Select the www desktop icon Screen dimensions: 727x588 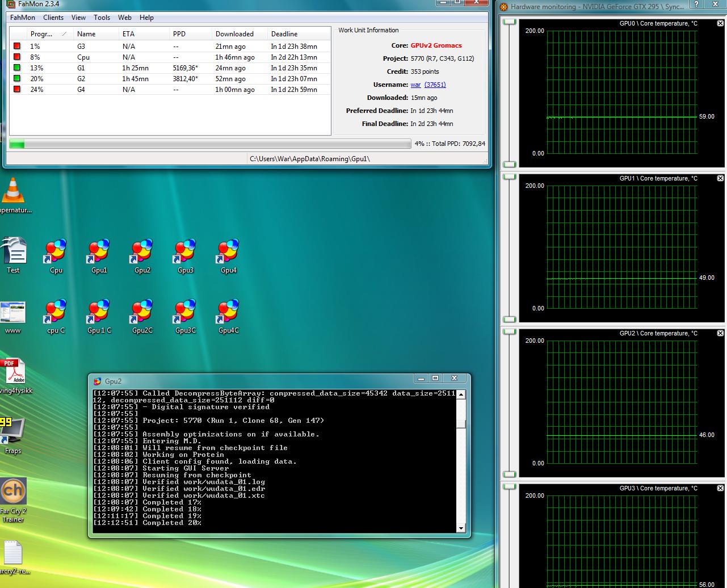point(13,317)
